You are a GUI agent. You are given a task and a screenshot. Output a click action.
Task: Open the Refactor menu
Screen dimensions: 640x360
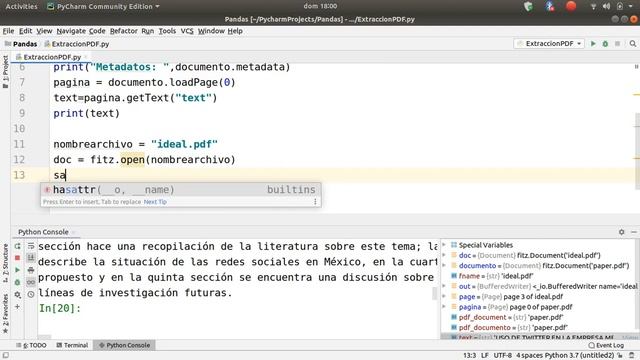click(x=124, y=31)
